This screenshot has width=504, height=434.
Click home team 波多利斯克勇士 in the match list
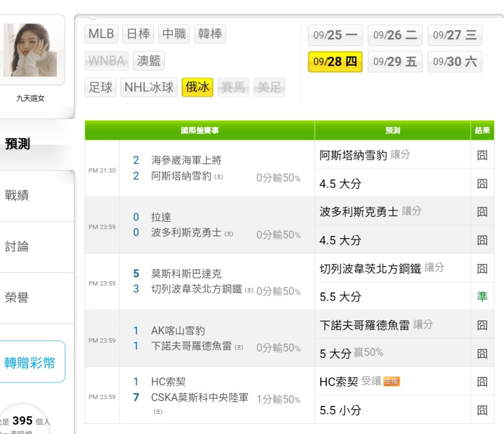point(186,232)
